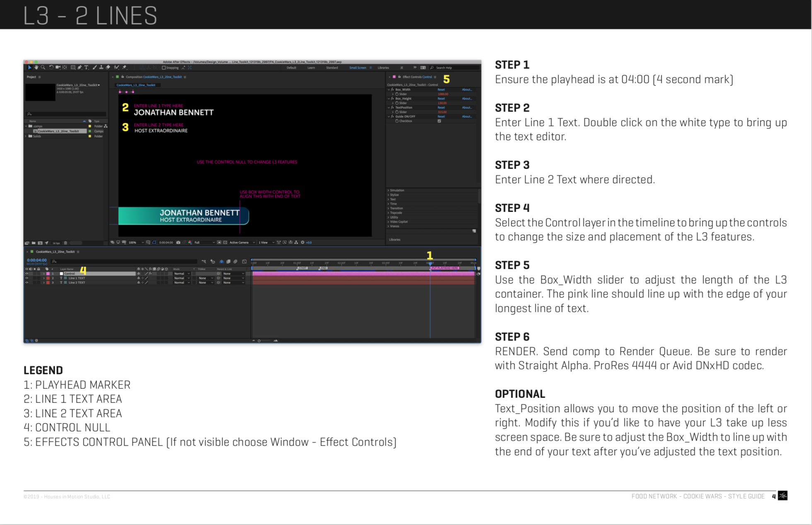The image size is (812, 525).
Task: Select the Brush tool
Action: (x=94, y=67)
